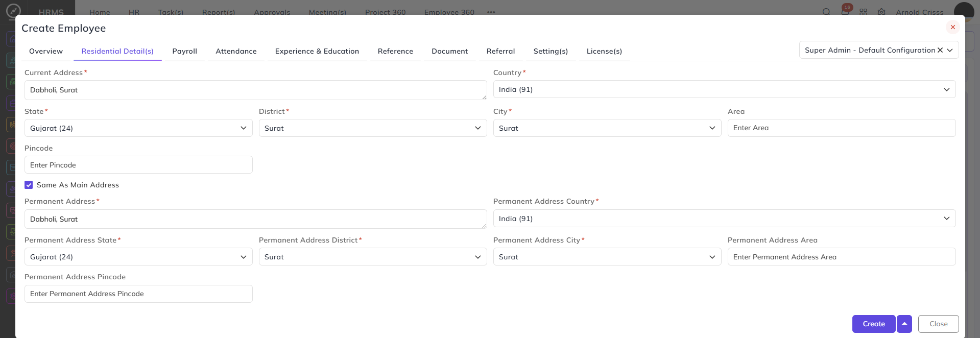The height and width of the screenshot is (338, 980).
Task: Click the Close button at bottom
Action: pyautogui.click(x=939, y=324)
